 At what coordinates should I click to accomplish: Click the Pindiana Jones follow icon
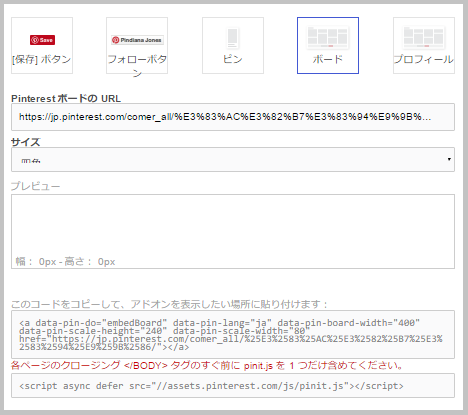click(137, 40)
